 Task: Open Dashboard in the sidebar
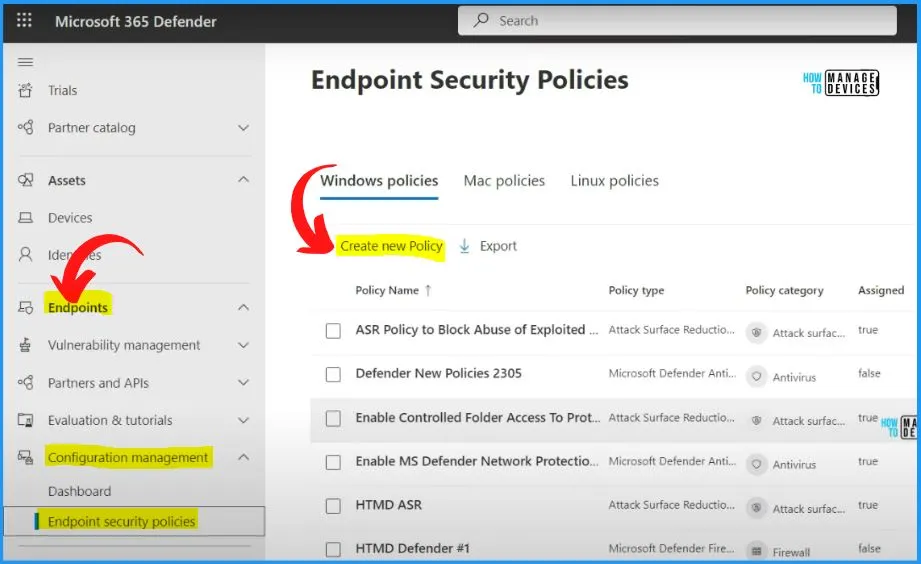pos(79,491)
